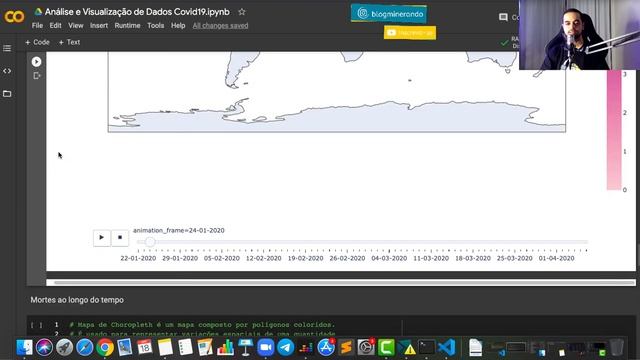Run the cell with play icon

[x=36, y=62]
